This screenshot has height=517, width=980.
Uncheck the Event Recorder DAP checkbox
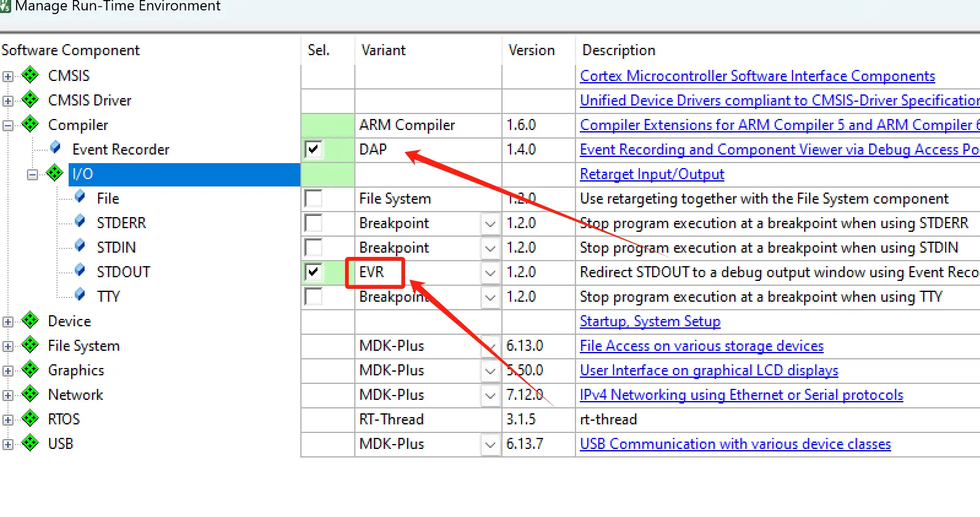point(313,149)
